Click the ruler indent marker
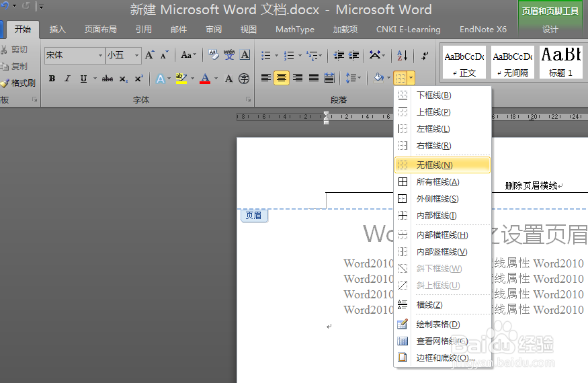Screen dimensions: 588x383 pyautogui.click(x=326, y=117)
